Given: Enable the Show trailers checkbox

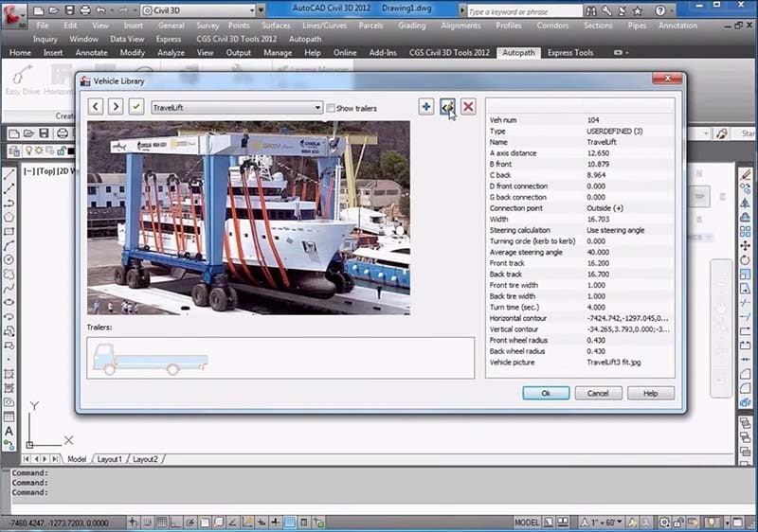Looking at the screenshot, I should point(331,108).
